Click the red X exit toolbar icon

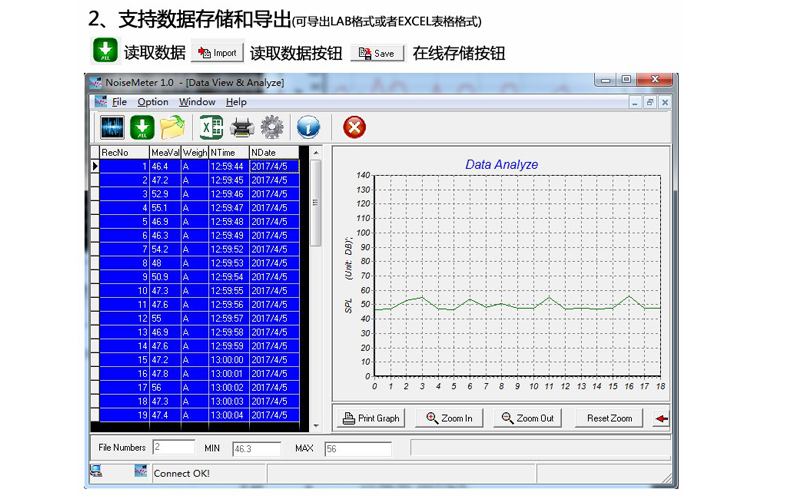(354, 127)
